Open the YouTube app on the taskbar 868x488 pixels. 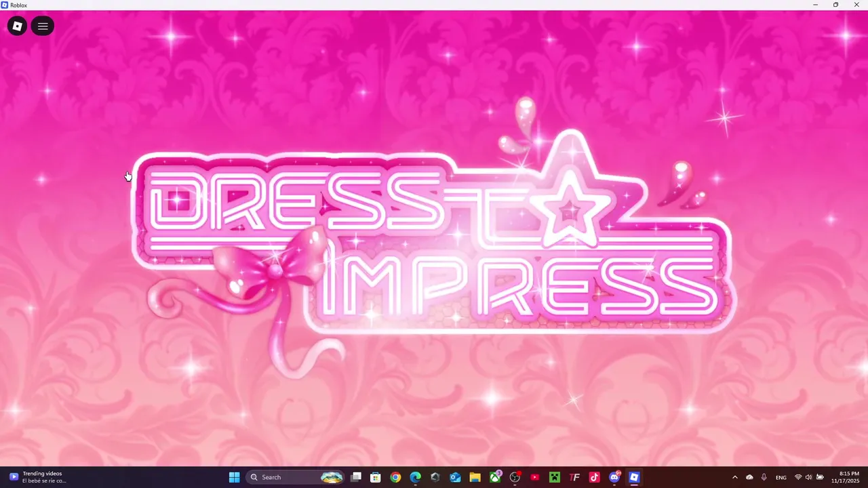(x=534, y=477)
